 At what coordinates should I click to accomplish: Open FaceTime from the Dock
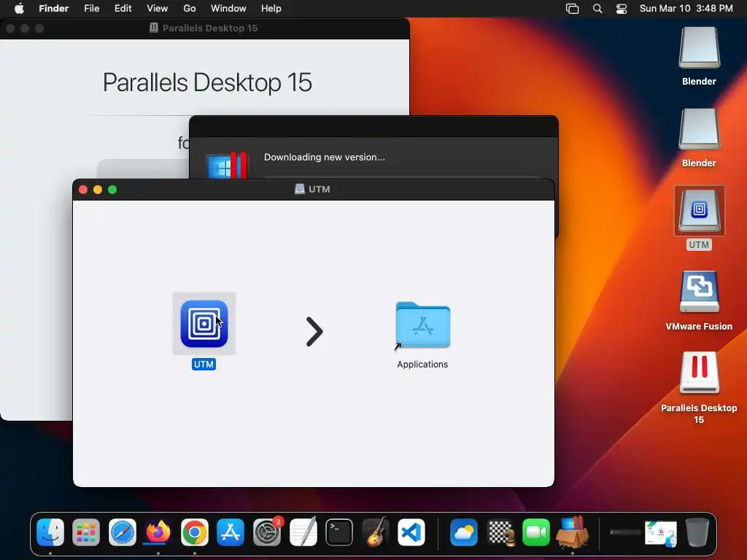point(536,532)
